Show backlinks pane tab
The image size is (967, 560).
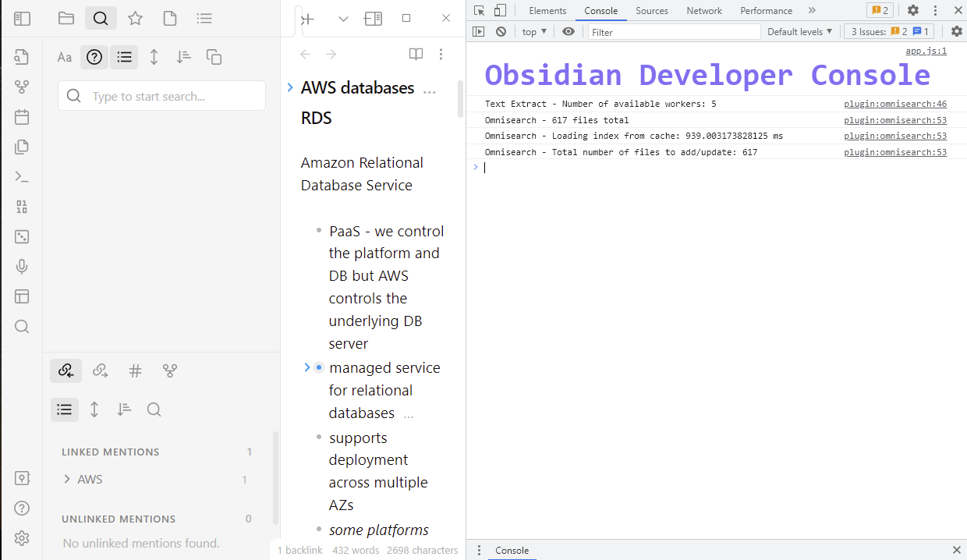click(x=66, y=370)
